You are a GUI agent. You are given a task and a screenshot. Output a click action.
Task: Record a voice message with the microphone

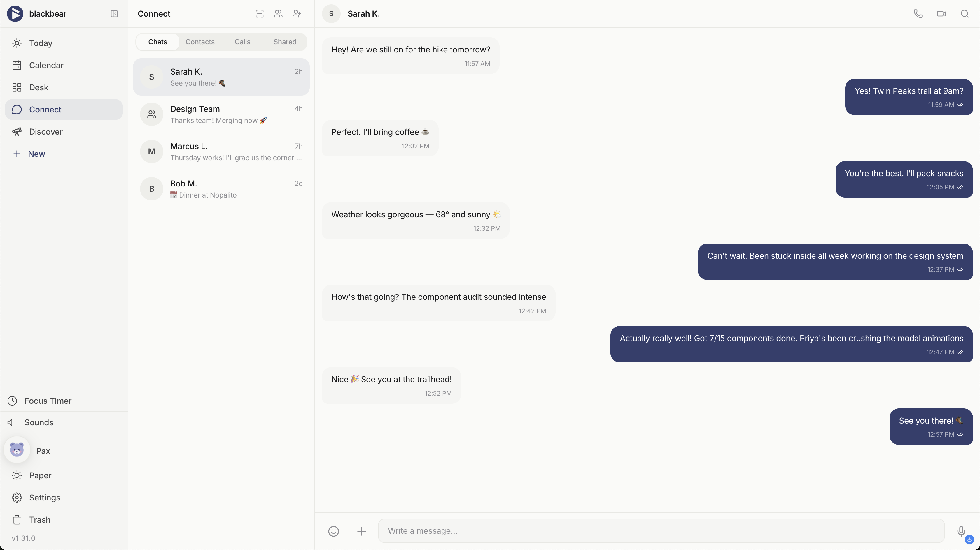tap(961, 531)
